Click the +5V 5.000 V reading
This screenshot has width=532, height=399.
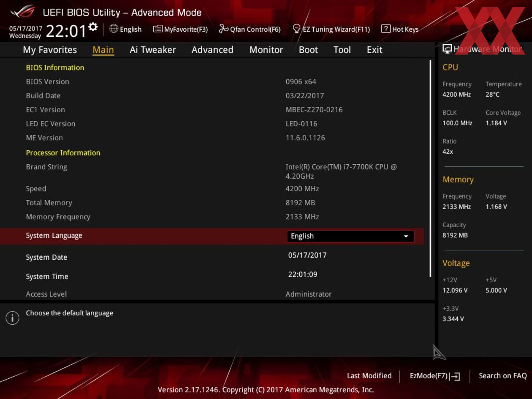point(496,290)
